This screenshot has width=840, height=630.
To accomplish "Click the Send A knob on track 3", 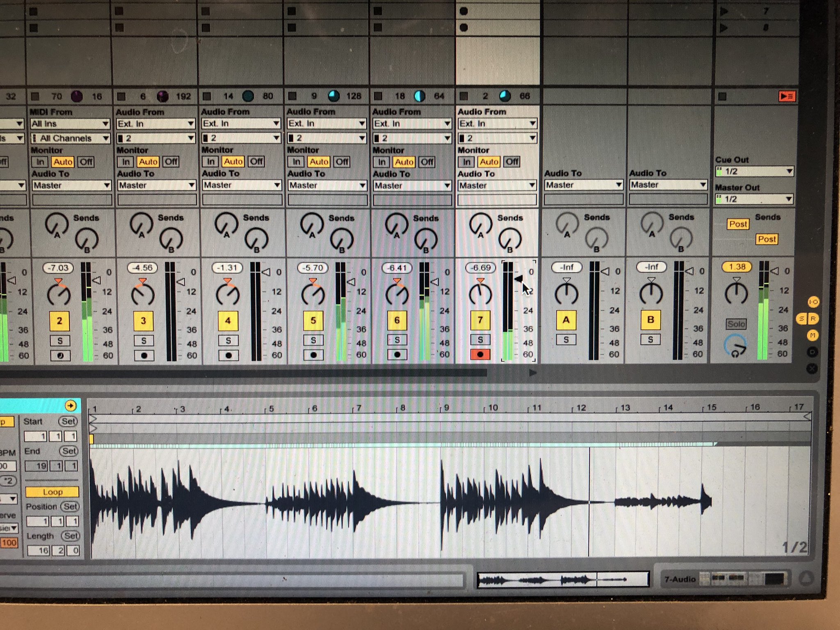I will pos(142,225).
